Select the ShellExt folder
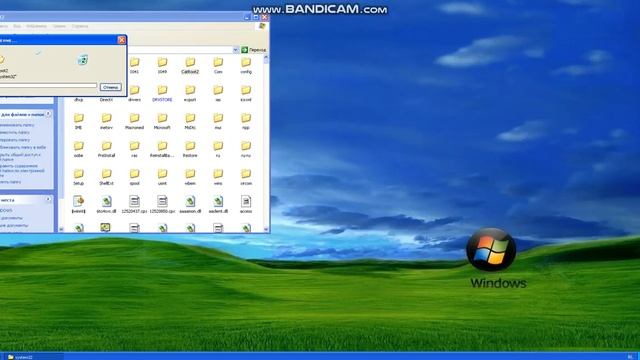The image size is (640, 360). tap(106, 177)
